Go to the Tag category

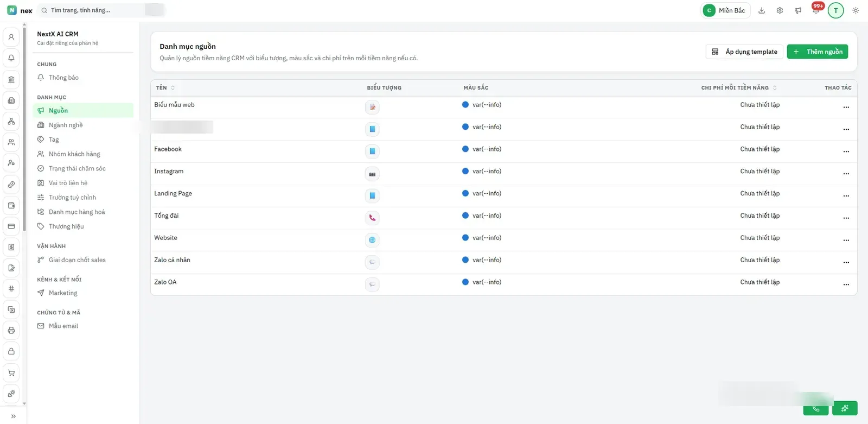coord(83,140)
